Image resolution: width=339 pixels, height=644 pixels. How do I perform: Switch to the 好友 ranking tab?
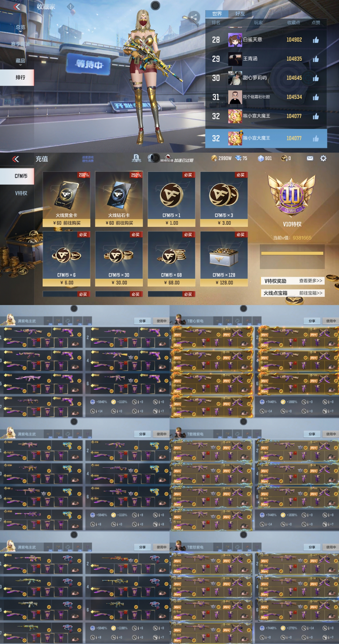[x=240, y=14]
